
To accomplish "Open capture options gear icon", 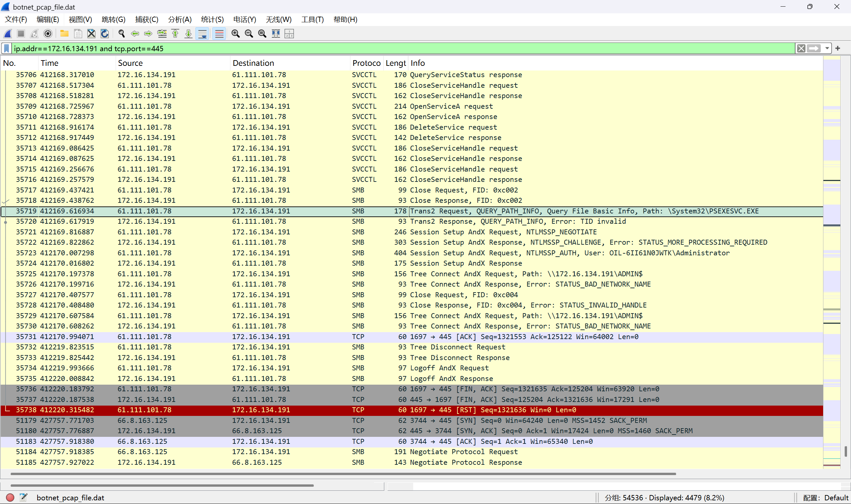I will [48, 34].
